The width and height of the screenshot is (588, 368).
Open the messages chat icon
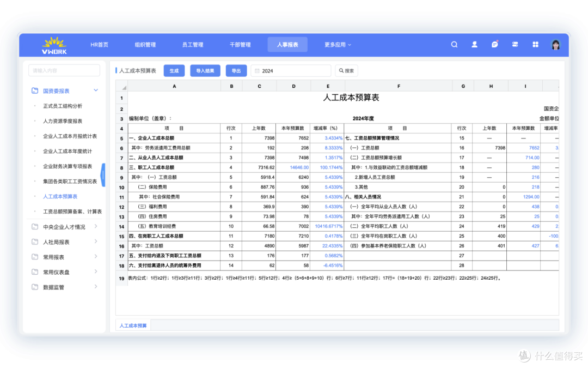[494, 44]
